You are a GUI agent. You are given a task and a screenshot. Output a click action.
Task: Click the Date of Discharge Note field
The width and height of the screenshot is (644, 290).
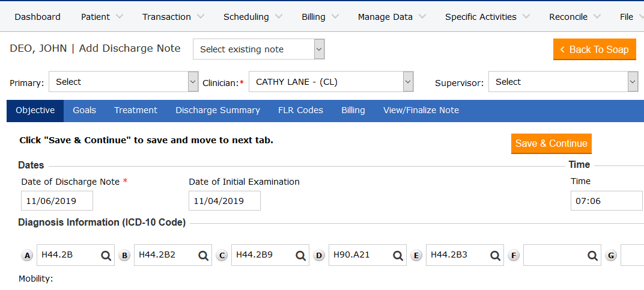pyautogui.click(x=57, y=201)
